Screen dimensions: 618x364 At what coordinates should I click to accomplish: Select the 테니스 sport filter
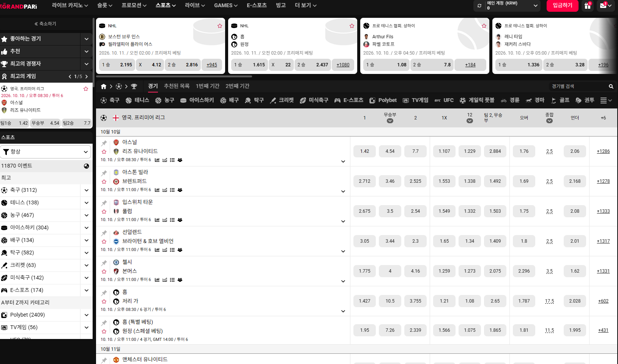point(137,100)
